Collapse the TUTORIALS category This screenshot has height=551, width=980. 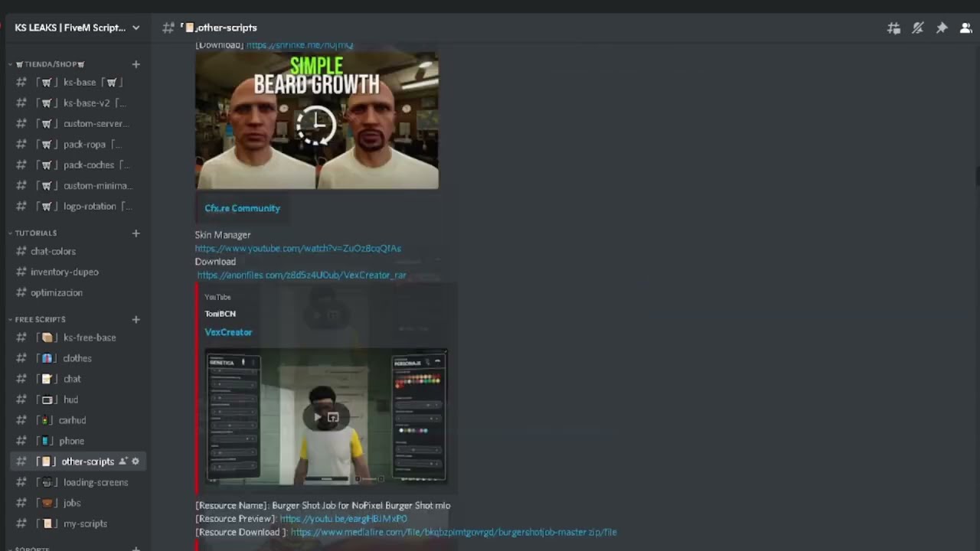pos(36,233)
